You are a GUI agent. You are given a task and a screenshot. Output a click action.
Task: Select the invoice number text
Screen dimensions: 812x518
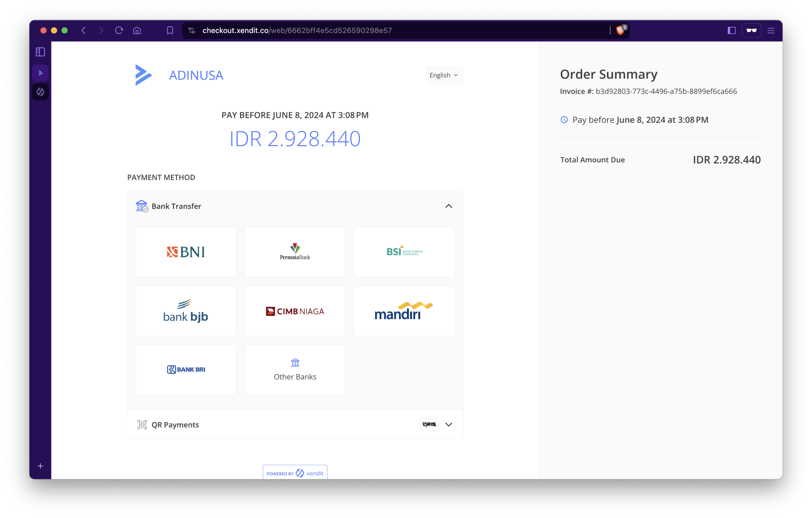click(666, 91)
